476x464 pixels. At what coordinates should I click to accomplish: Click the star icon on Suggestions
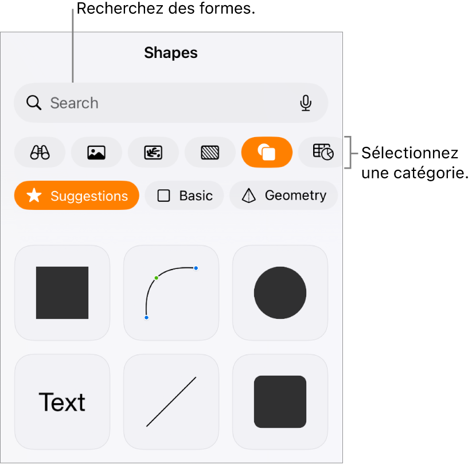click(x=34, y=195)
